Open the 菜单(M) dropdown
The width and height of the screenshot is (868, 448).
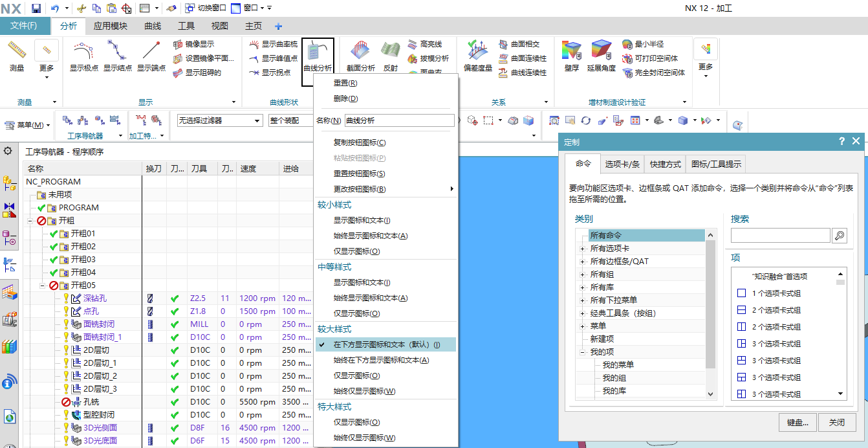coord(28,125)
